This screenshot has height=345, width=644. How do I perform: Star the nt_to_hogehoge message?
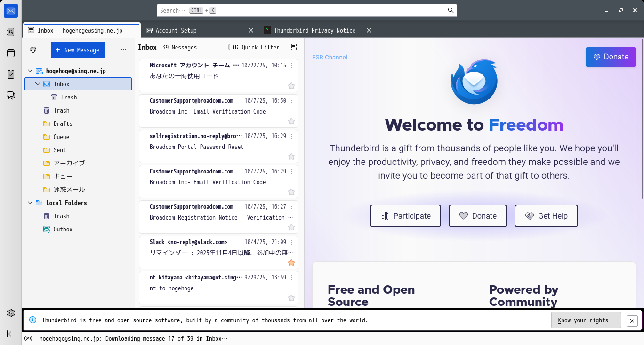coord(291,298)
